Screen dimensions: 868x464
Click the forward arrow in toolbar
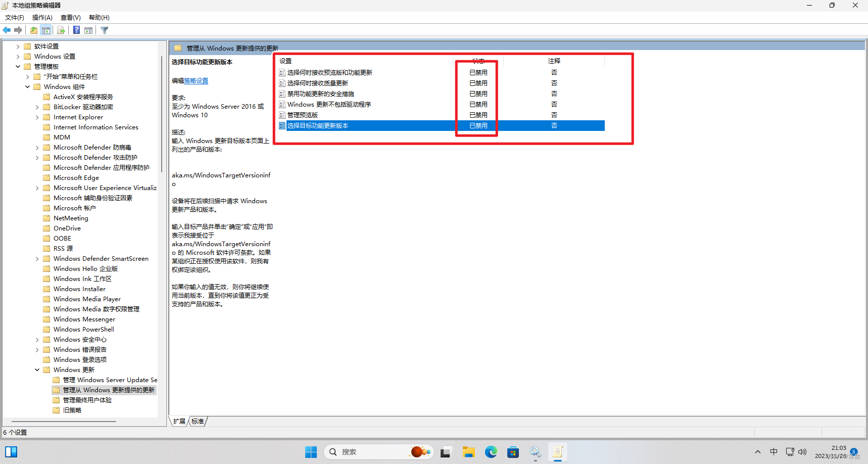tap(18, 30)
